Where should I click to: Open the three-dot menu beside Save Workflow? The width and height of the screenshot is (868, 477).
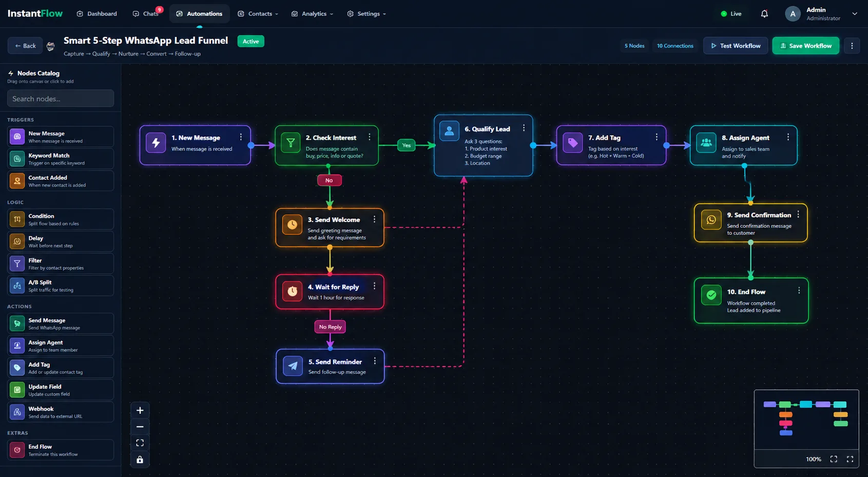click(x=852, y=46)
